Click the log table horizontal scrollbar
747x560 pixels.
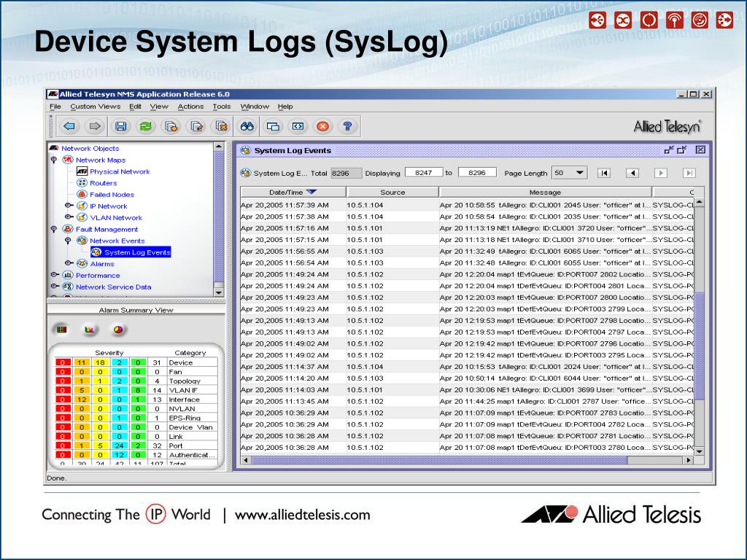(x=468, y=460)
